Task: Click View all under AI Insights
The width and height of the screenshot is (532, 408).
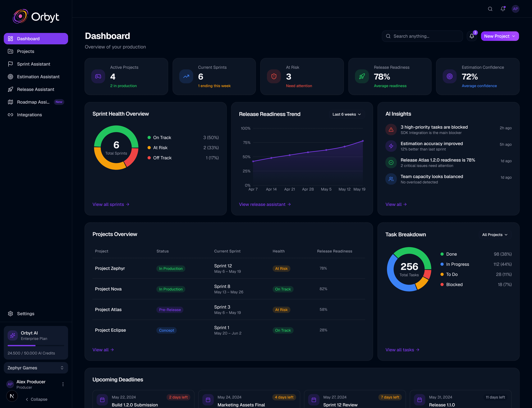Action: click(x=396, y=205)
